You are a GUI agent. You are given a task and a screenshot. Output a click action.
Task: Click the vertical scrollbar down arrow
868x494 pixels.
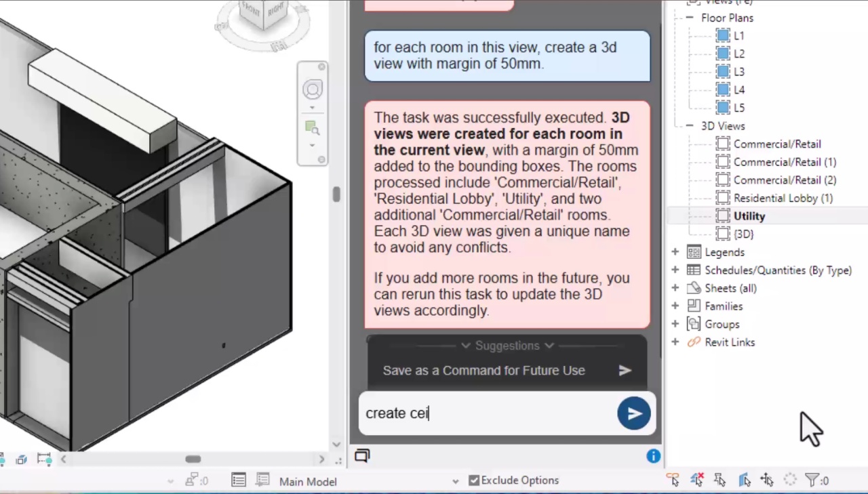(x=336, y=445)
